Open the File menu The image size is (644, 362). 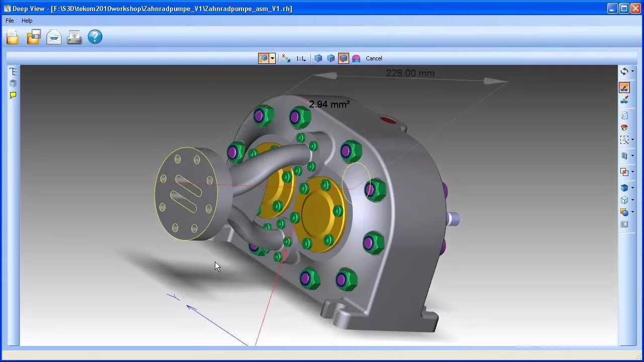pyautogui.click(x=10, y=21)
